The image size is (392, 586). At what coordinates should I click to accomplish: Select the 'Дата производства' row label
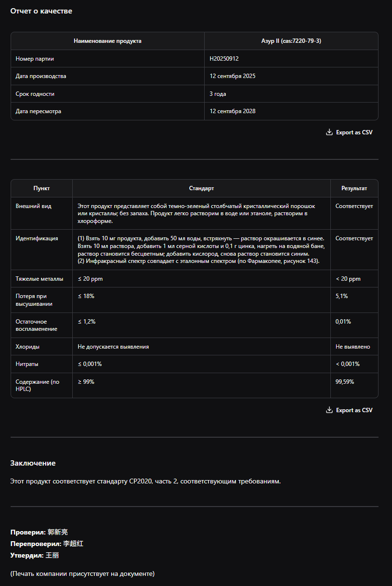[x=41, y=76]
